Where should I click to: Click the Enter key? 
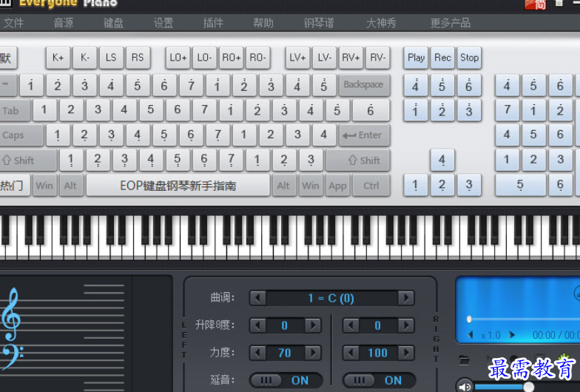click(364, 135)
